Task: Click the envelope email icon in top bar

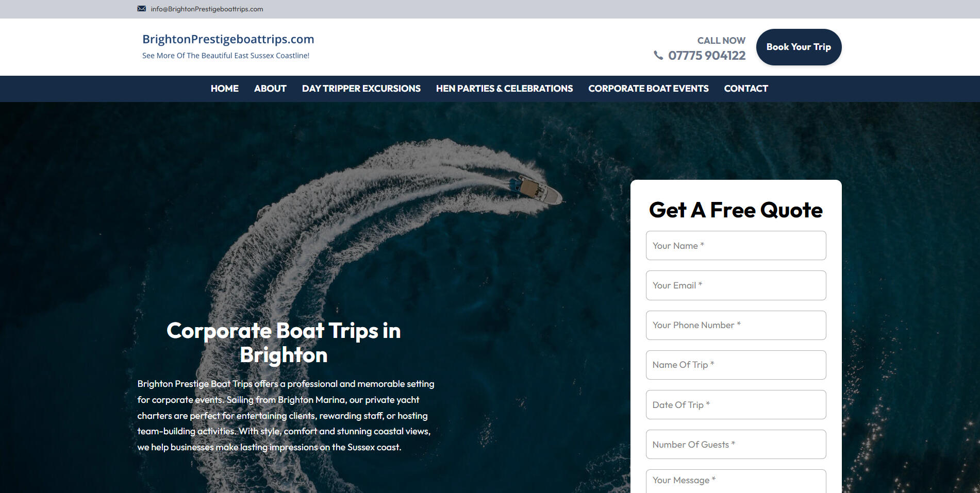Action: coord(141,9)
